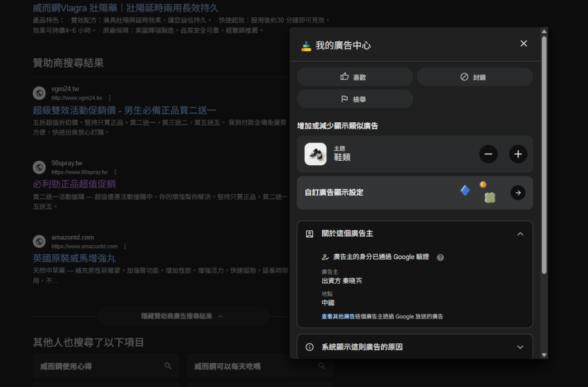Collapse the 關於這個廣告主 section

click(x=520, y=234)
